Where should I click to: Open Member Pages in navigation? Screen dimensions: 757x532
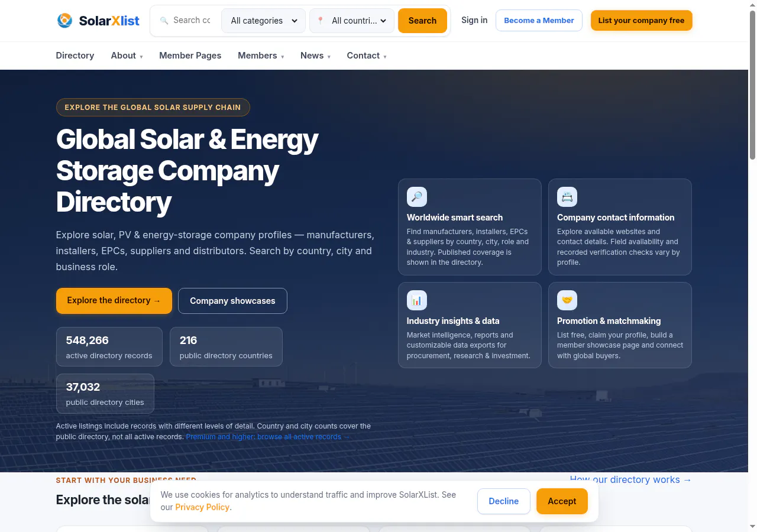pyautogui.click(x=190, y=56)
